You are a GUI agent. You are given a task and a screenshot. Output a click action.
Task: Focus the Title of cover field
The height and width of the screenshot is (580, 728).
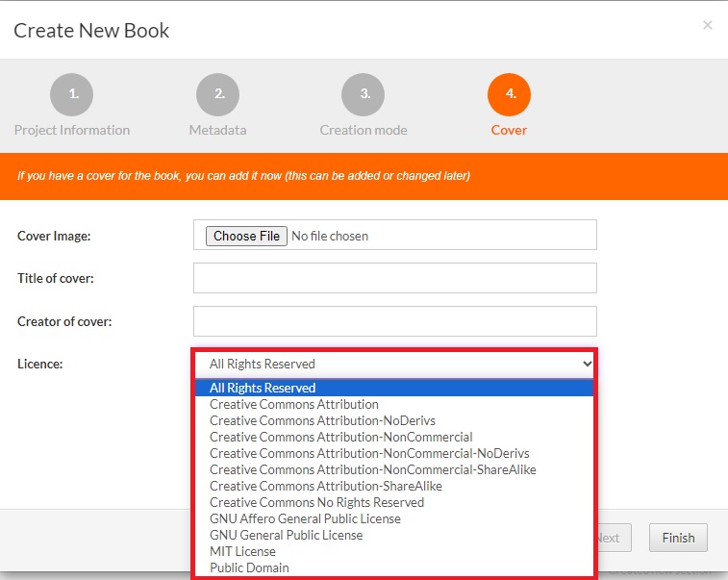click(x=394, y=278)
